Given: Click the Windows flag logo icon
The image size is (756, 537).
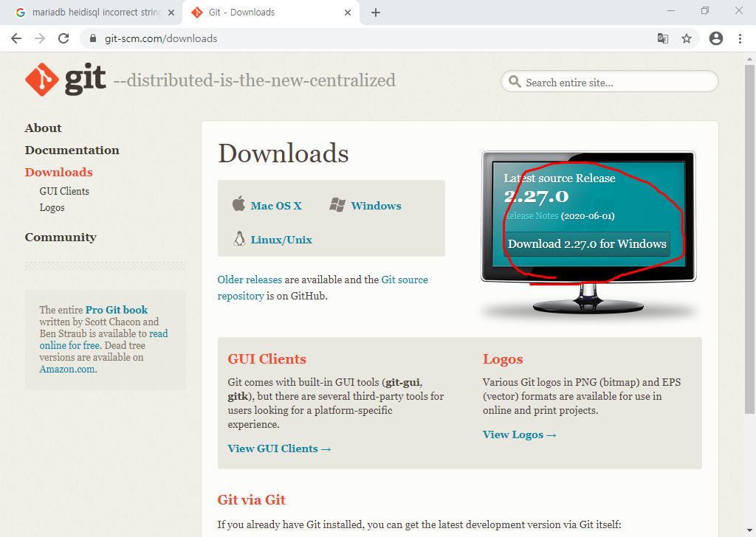Looking at the screenshot, I should click(x=337, y=204).
